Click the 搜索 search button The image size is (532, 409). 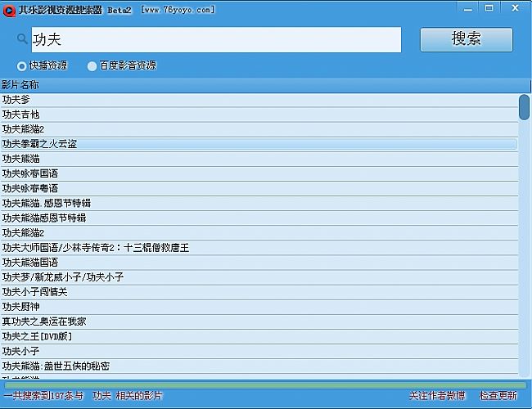467,39
